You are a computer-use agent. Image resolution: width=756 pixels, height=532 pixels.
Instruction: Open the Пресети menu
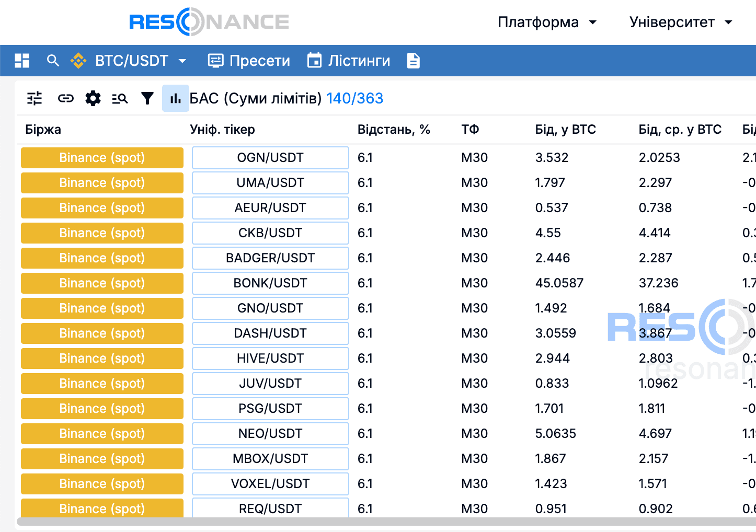click(x=249, y=61)
